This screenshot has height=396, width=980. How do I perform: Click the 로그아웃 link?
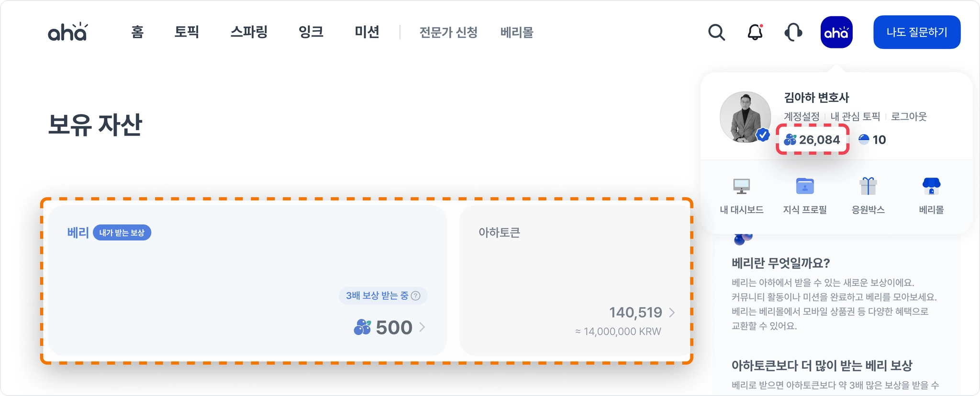[x=909, y=116]
